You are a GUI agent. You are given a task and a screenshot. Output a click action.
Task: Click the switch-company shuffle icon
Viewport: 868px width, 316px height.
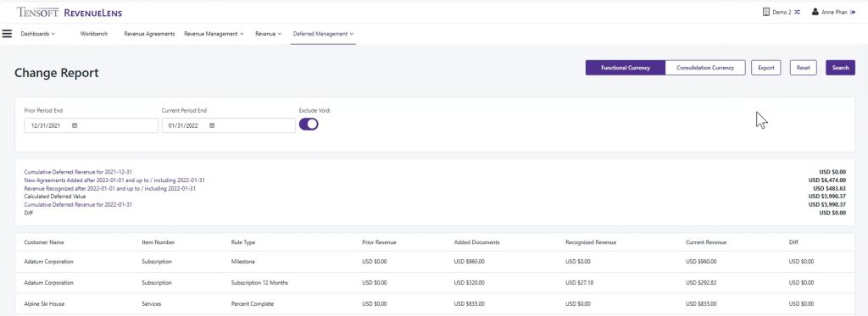click(x=797, y=12)
